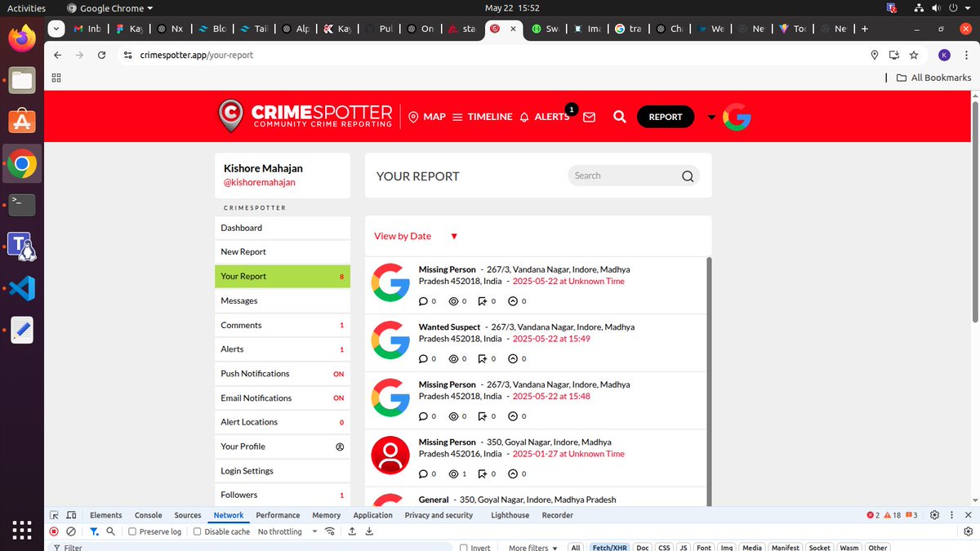This screenshot has height=551, width=980.
Task: Open DevTools settings gear
Action: [x=934, y=515]
